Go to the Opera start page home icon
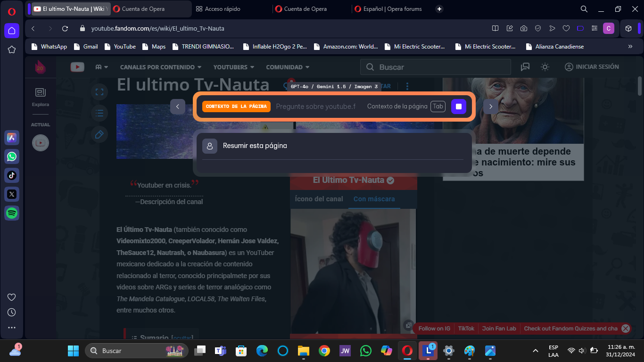This screenshot has width=644, height=362. (x=12, y=31)
